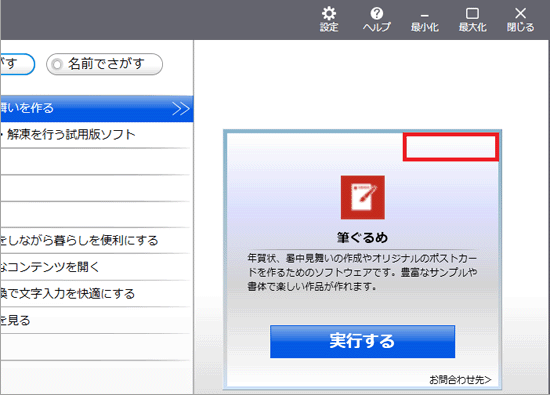Click the 筆ぐるめ title text
Viewport: 550px width, 395px height.
363,237
